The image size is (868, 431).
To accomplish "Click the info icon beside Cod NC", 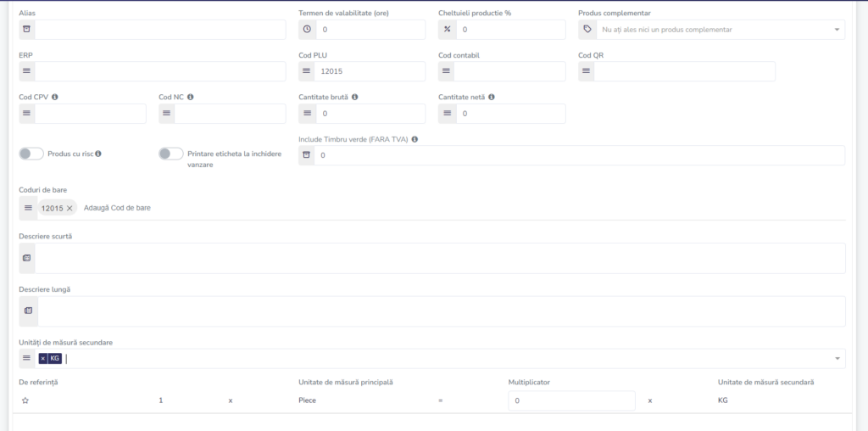I will [192, 97].
